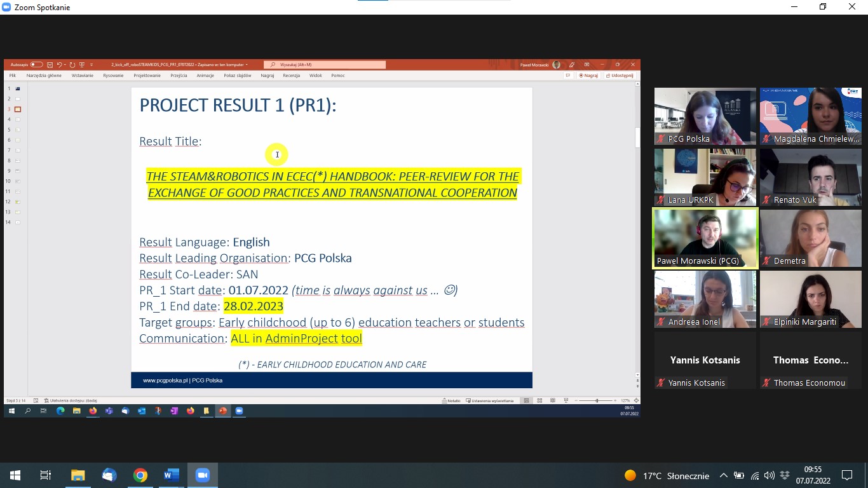Click the Zoom icon in the shared-screen taskbar
Viewport: 868px width, 488px height.
[x=240, y=411]
